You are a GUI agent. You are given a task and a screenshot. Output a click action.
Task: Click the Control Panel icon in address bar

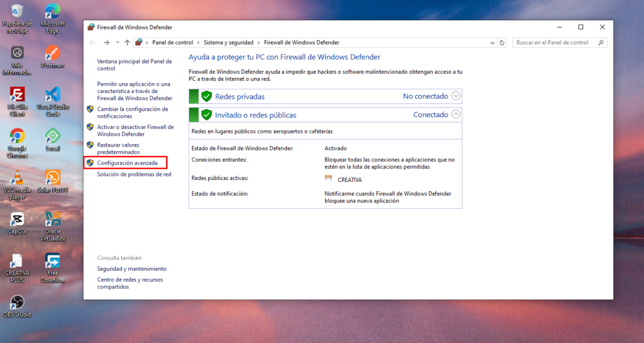(139, 42)
